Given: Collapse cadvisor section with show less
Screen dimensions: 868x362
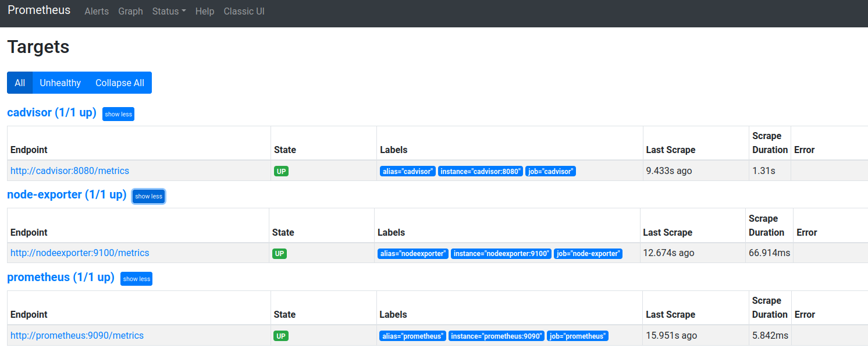Looking at the screenshot, I should tap(118, 114).
